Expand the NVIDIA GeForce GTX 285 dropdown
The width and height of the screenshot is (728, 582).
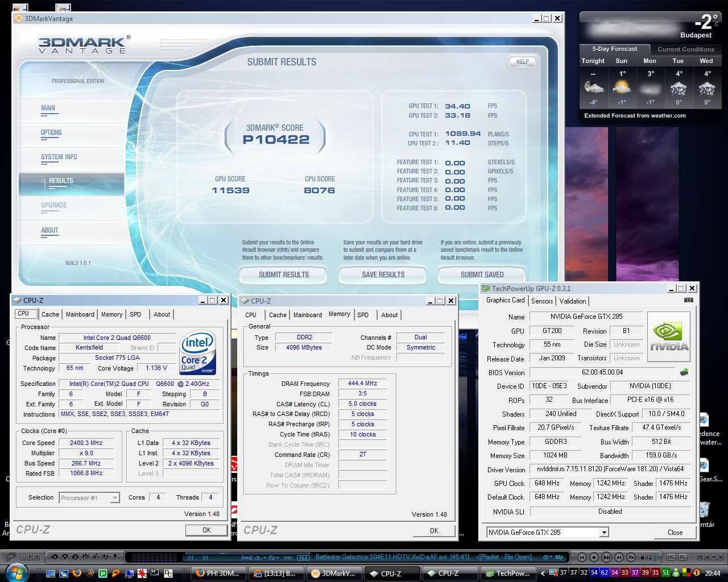pyautogui.click(x=603, y=533)
